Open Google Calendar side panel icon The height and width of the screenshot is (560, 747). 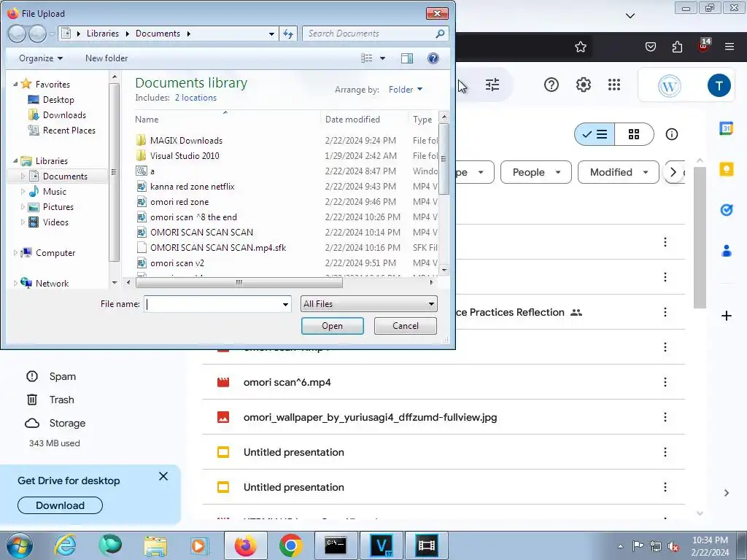726,128
